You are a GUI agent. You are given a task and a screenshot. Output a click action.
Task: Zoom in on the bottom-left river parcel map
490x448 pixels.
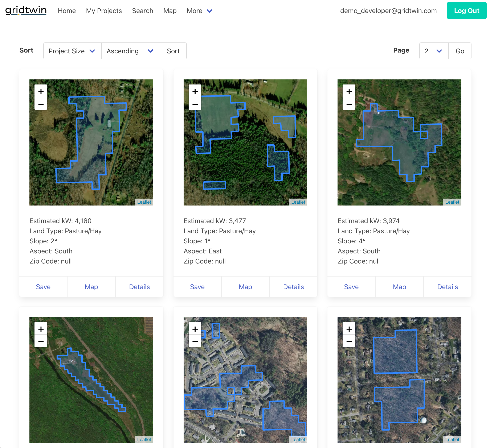tap(41, 329)
